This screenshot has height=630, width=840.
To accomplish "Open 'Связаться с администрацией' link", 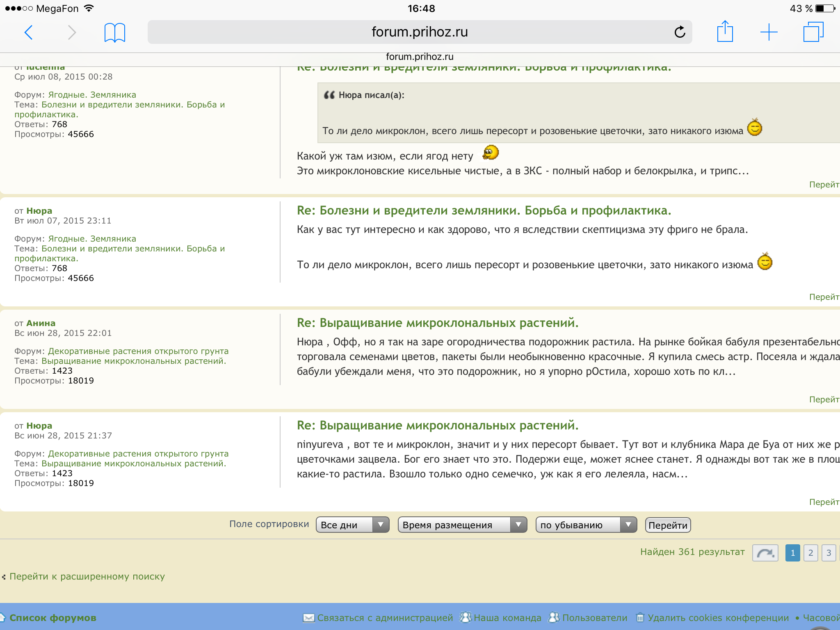I will tap(385, 618).
